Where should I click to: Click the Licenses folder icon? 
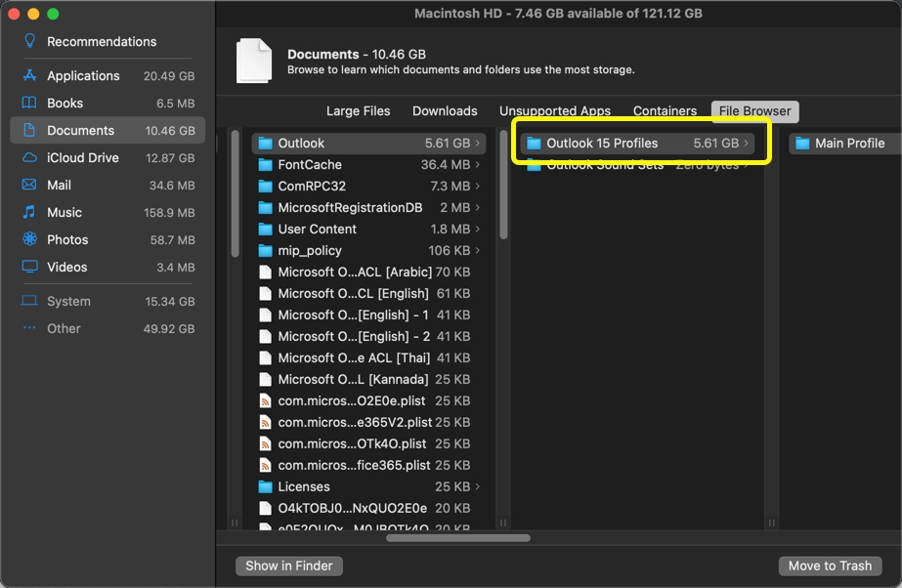tap(265, 486)
